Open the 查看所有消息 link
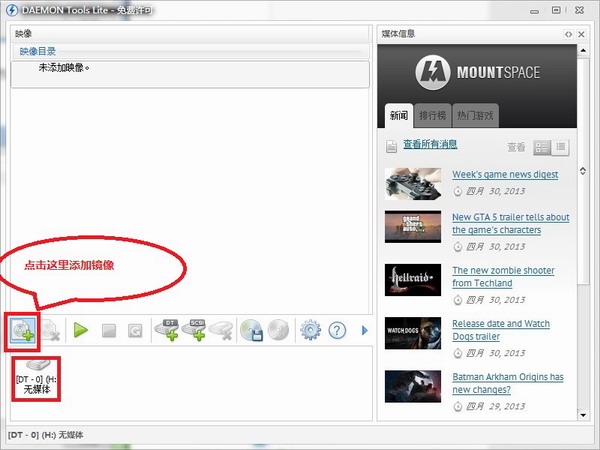Viewport: 600px width, 450px height. [x=430, y=144]
